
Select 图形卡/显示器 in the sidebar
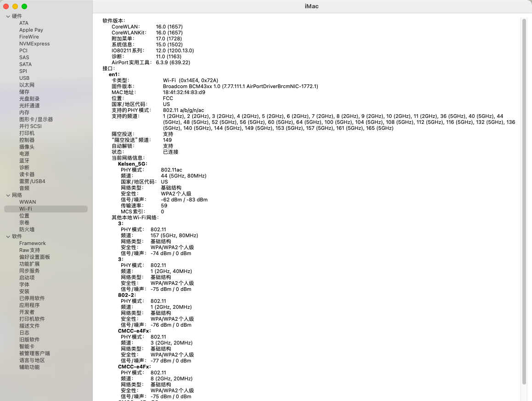pyautogui.click(x=36, y=119)
